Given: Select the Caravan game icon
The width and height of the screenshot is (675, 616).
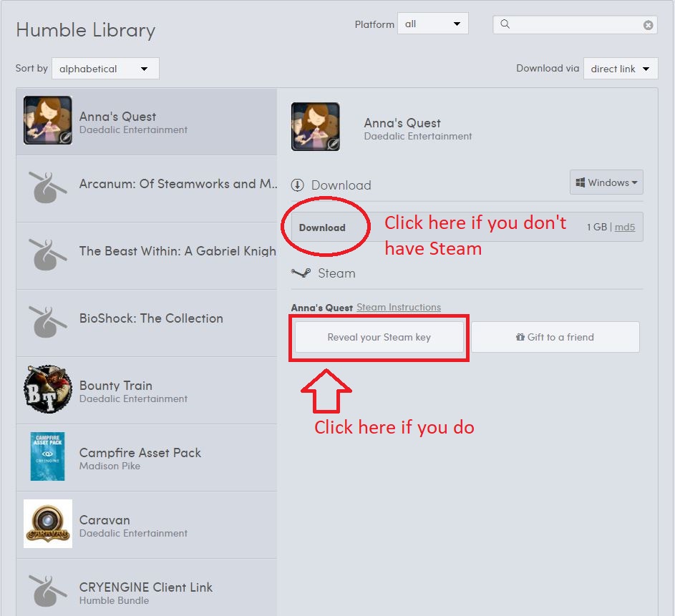Looking at the screenshot, I should (x=48, y=524).
